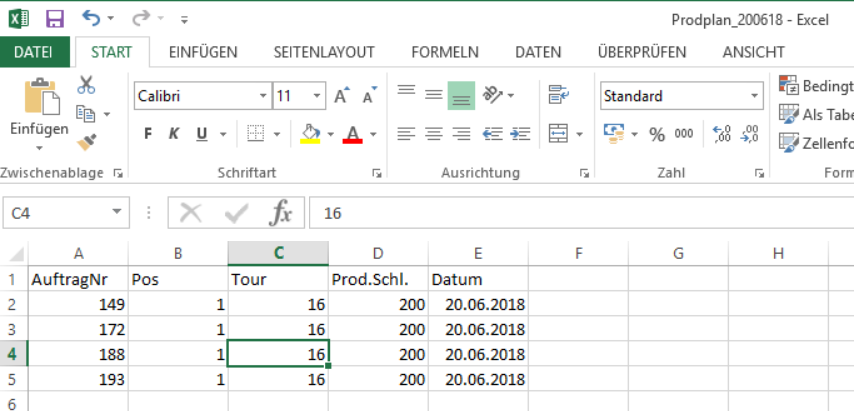Toggle the middle vertical align button
Image resolution: width=854 pixels, height=411 pixels.
tap(433, 95)
